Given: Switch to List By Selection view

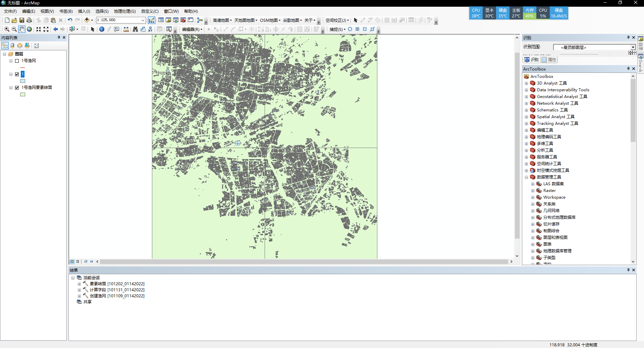Looking at the screenshot, I should [27, 46].
